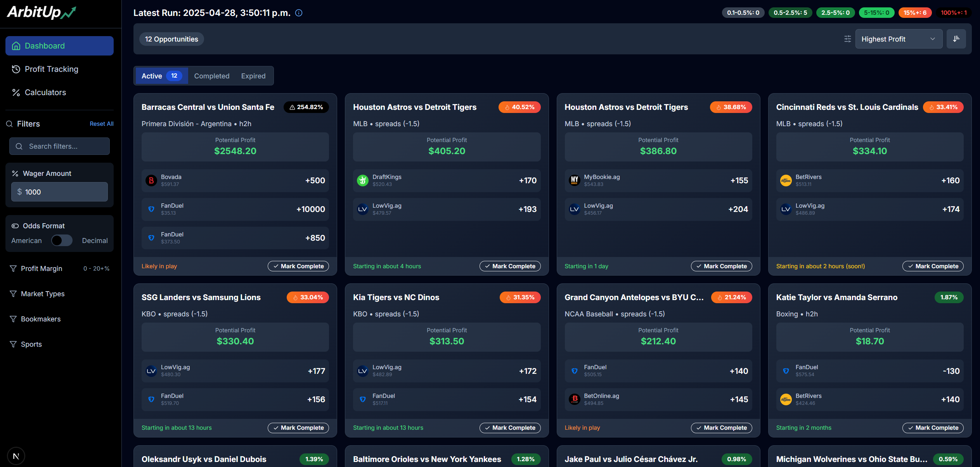Click the Profit Margin funnel icon
980x467 pixels.
click(x=13, y=269)
